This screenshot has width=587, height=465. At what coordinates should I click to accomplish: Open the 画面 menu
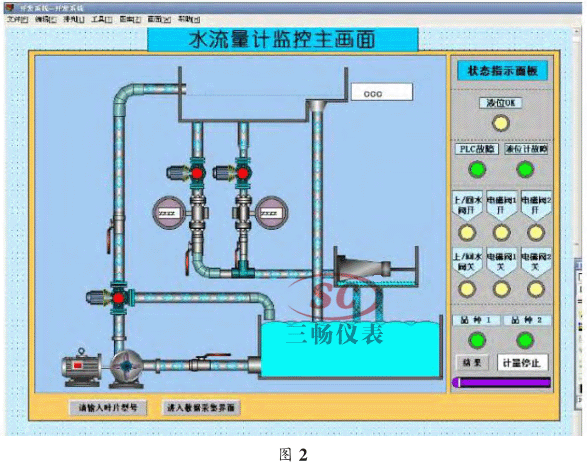click(159, 19)
